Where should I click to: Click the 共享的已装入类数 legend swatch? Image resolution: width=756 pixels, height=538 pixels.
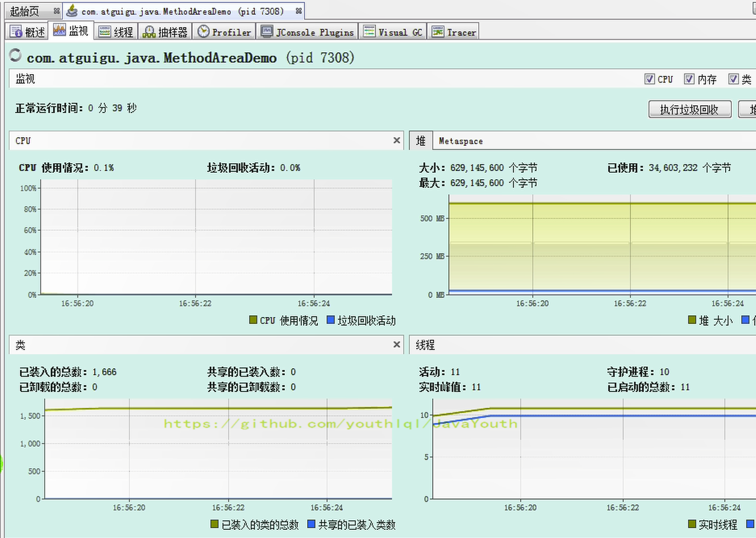[x=312, y=524]
